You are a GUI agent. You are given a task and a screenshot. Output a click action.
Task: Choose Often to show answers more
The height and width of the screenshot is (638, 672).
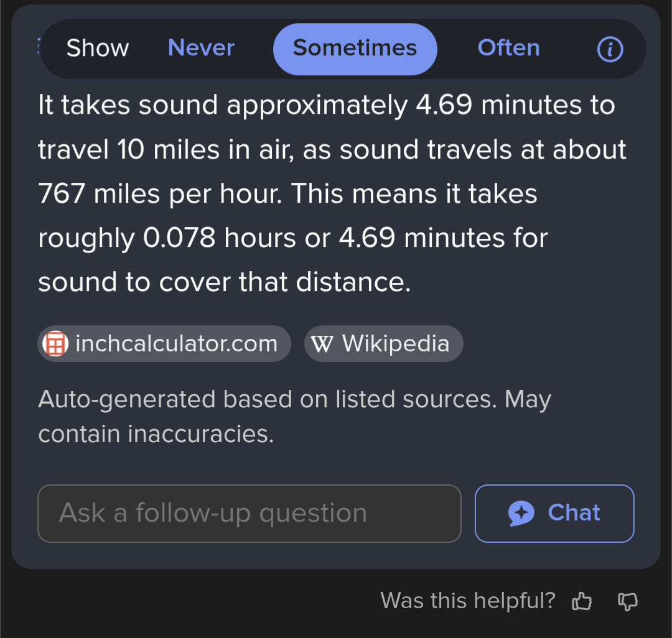tap(508, 47)
